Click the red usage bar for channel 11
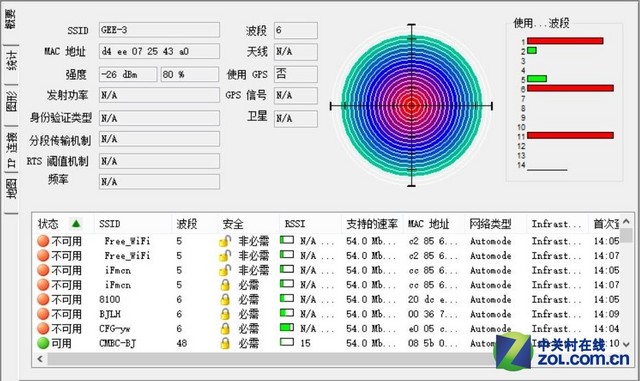The width and height of the screenshot is (640, 381). click(x=570, y=135)
